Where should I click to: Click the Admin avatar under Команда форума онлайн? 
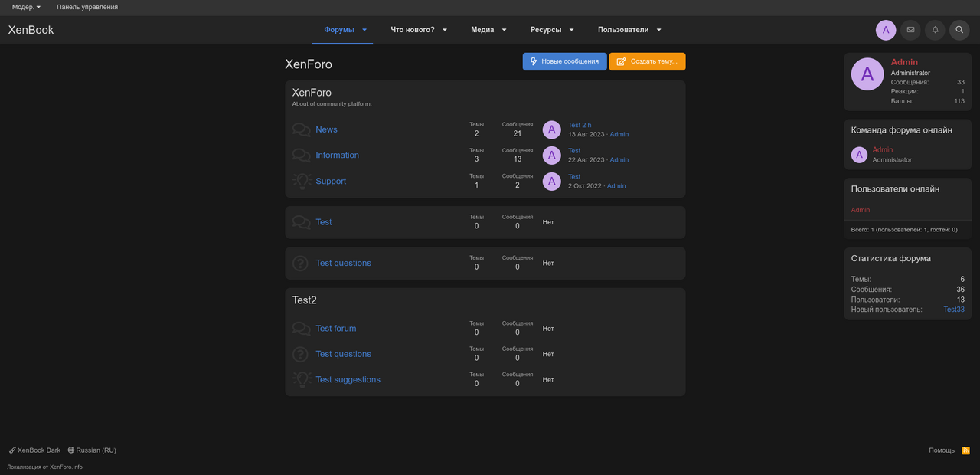pyautogui.click(x=859, y=155)
